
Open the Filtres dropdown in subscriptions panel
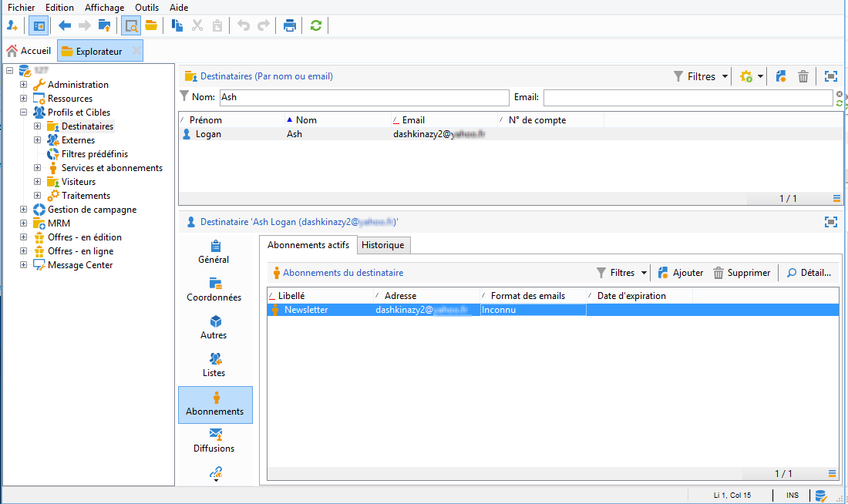click(622, 273)
